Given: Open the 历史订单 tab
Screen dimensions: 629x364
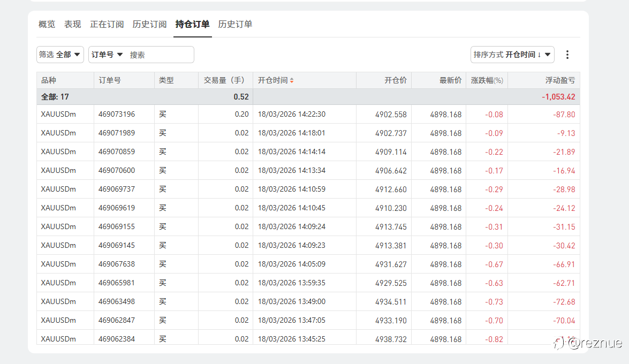Looking at the screenshot, I should tap(235, 25).
